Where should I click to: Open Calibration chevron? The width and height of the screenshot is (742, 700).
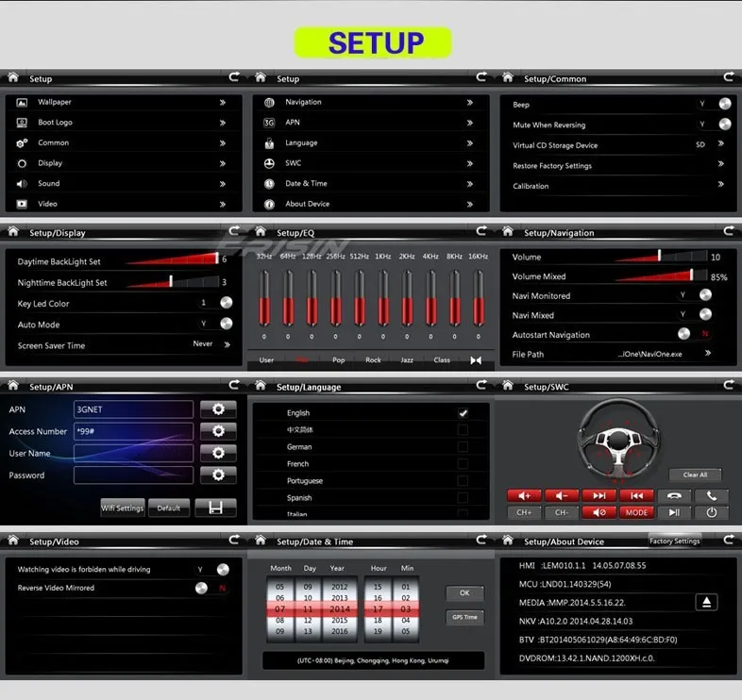pos(720,184)
